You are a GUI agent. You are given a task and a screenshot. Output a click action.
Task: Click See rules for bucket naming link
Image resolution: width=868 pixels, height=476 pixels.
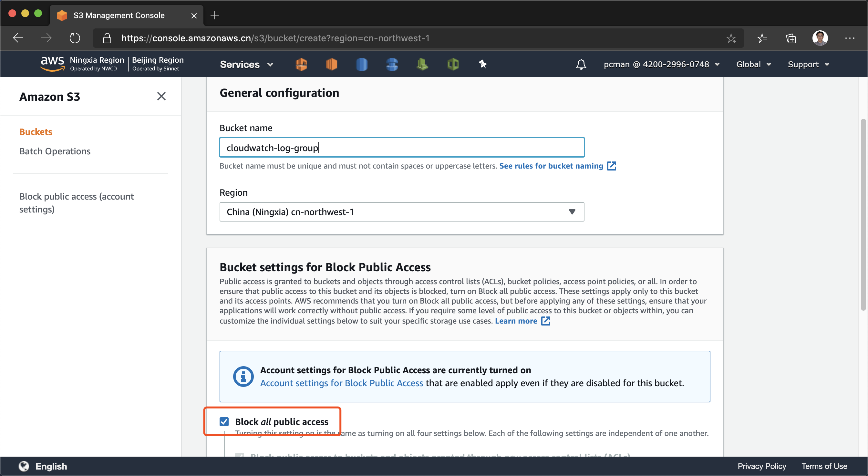(551, 166)
